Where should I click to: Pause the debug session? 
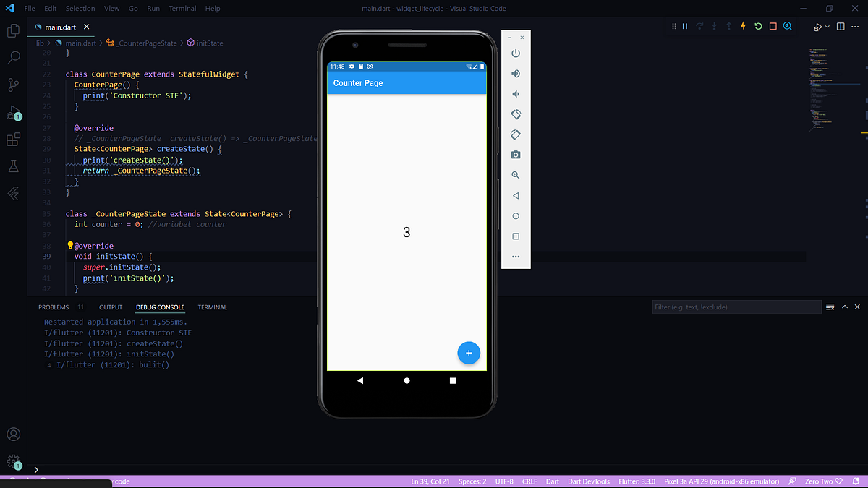pos(685,26)
